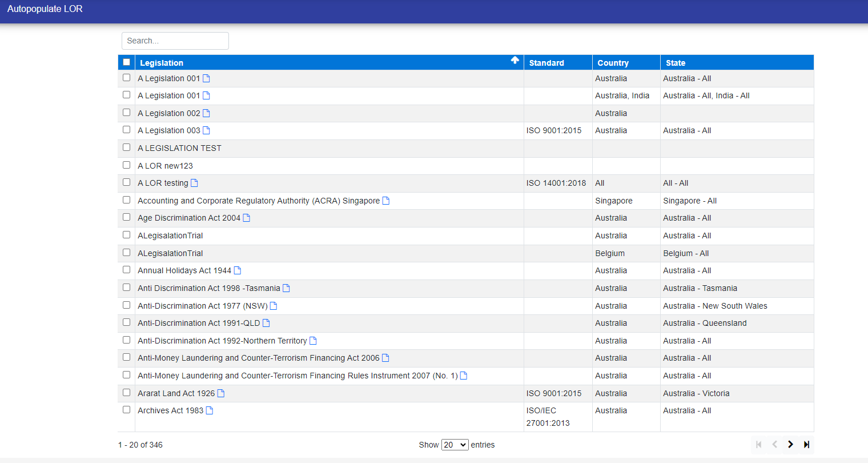The width and height of the screenshot is (868, 463).
Task: Click the sort arrow in Legislation header
Action: 515,61
